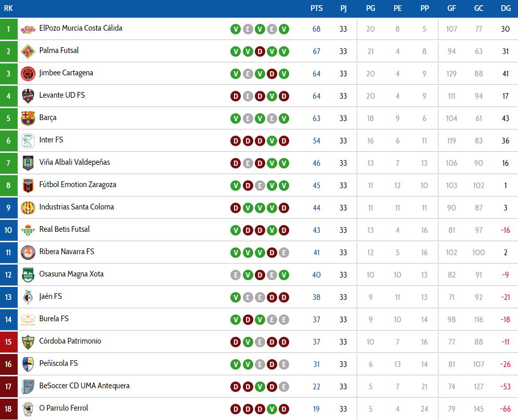Click BeSoccer Antequera's green V form badge
This screenshot has width=518, height=420.
pos(260,387)
